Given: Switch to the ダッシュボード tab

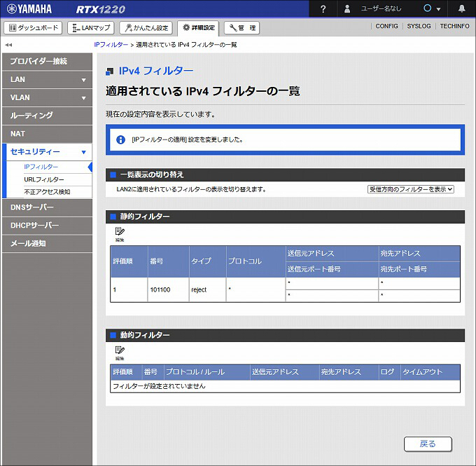Looking at the screenshot, I should tap(33, 27).
